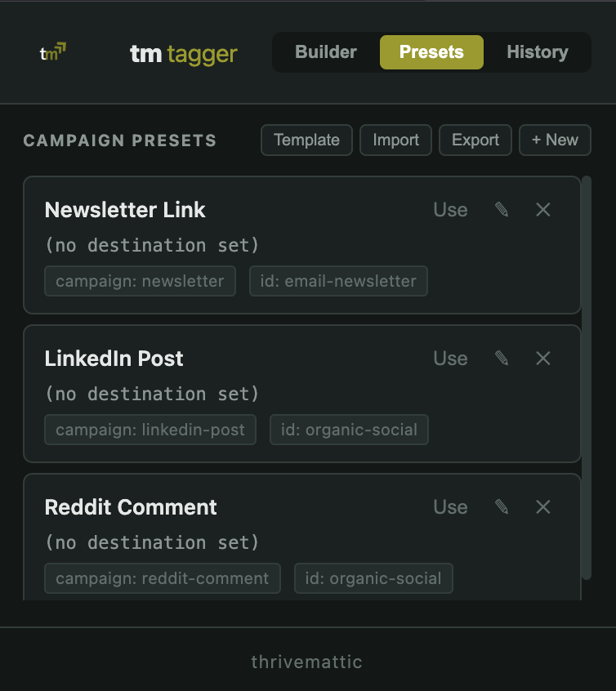This screenshot has height=691, width=616.
Task: Switch to the Builder tab
Action: 325,51
